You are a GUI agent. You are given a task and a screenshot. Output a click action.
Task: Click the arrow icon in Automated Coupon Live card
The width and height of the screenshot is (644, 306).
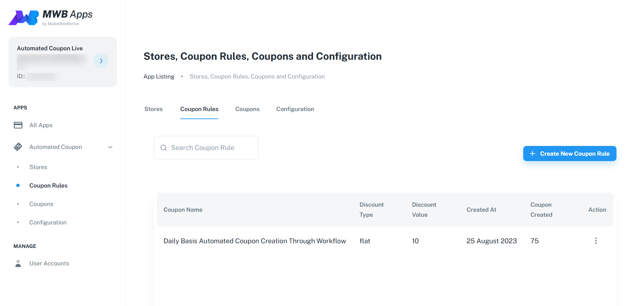pyautogui.click(x=101, y=61)
